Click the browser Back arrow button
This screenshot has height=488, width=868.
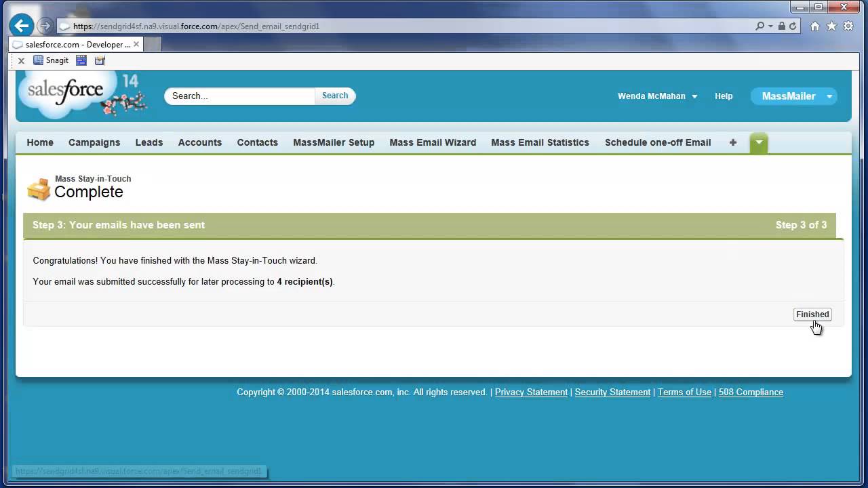click(22, 26)
